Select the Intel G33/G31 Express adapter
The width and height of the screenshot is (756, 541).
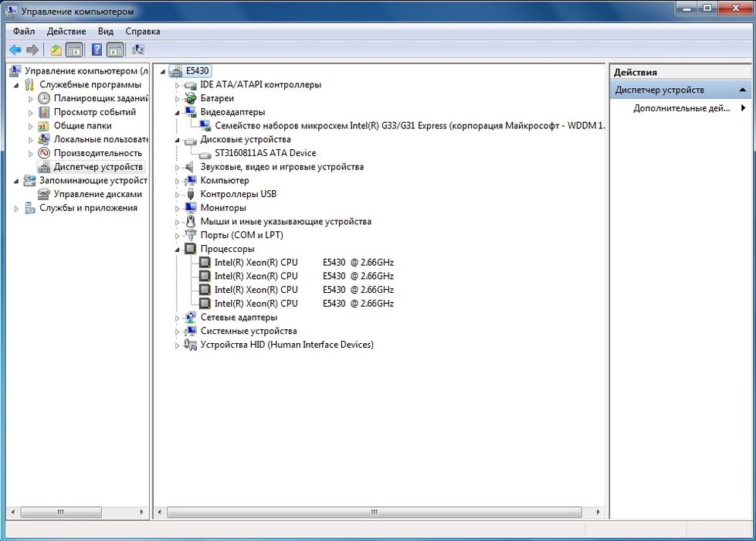pos(409,126)
